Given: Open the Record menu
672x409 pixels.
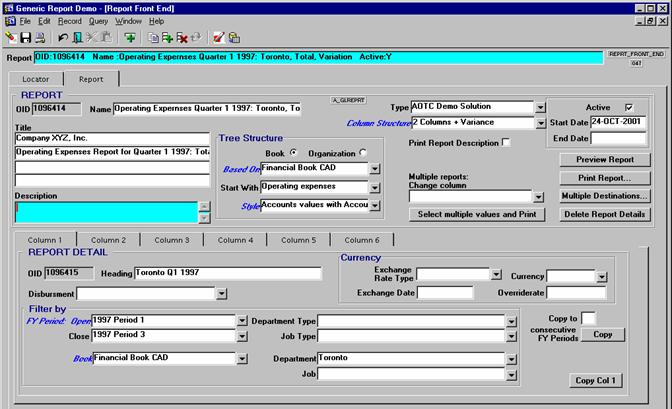Looking at the screenshot, I should [x=69, y=21].
